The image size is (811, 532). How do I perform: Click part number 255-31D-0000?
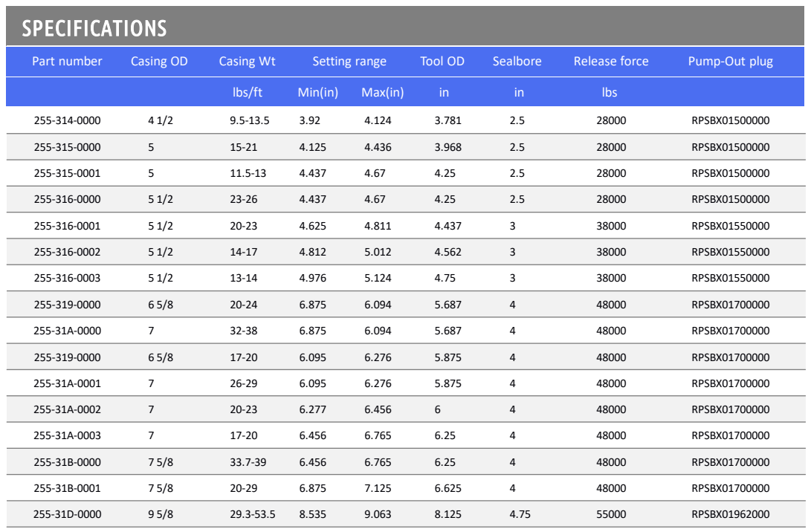tap(67, 514)
